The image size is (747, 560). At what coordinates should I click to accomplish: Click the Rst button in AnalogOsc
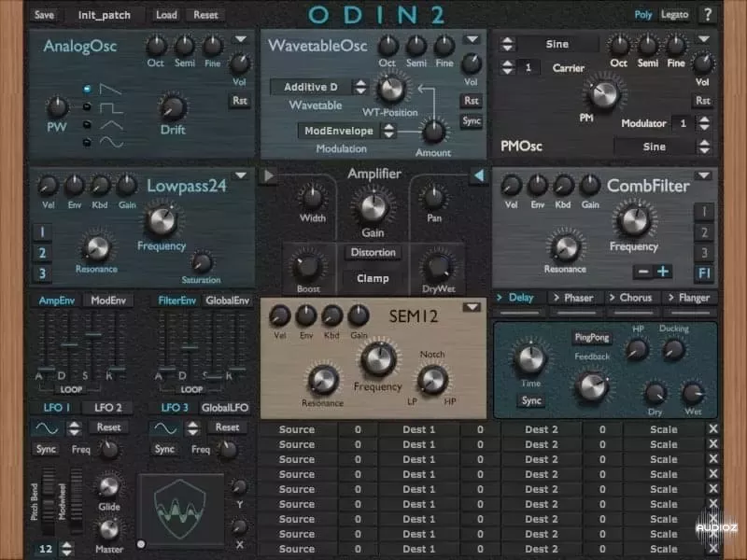tap(240, 101)
